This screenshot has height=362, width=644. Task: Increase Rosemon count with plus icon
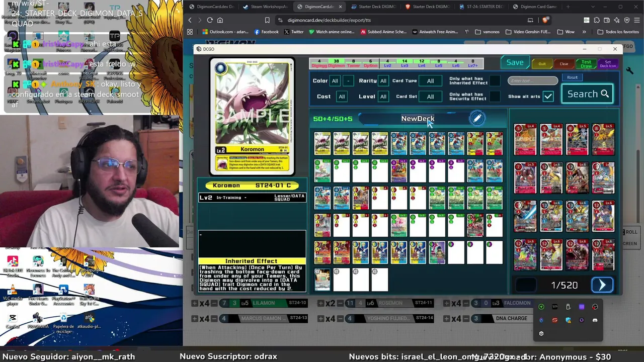pos(320,303)
